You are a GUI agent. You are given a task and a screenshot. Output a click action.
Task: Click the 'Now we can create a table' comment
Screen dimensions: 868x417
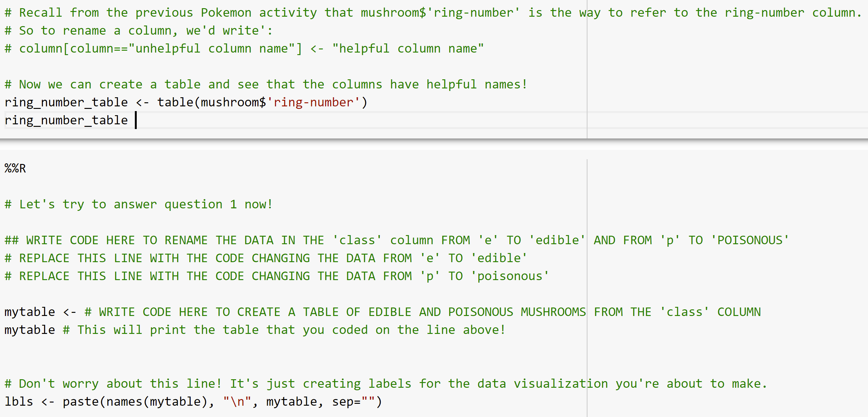tap(266, 84)
